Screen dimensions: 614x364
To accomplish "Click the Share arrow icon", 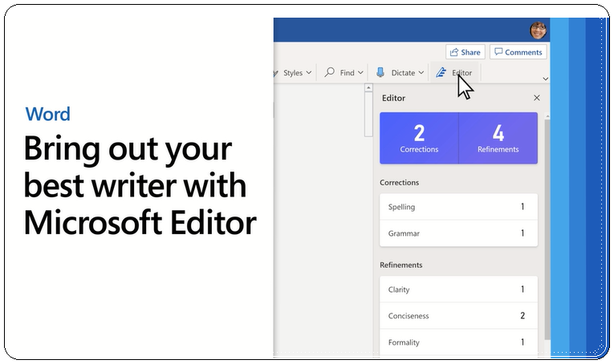I will point(454,52).
